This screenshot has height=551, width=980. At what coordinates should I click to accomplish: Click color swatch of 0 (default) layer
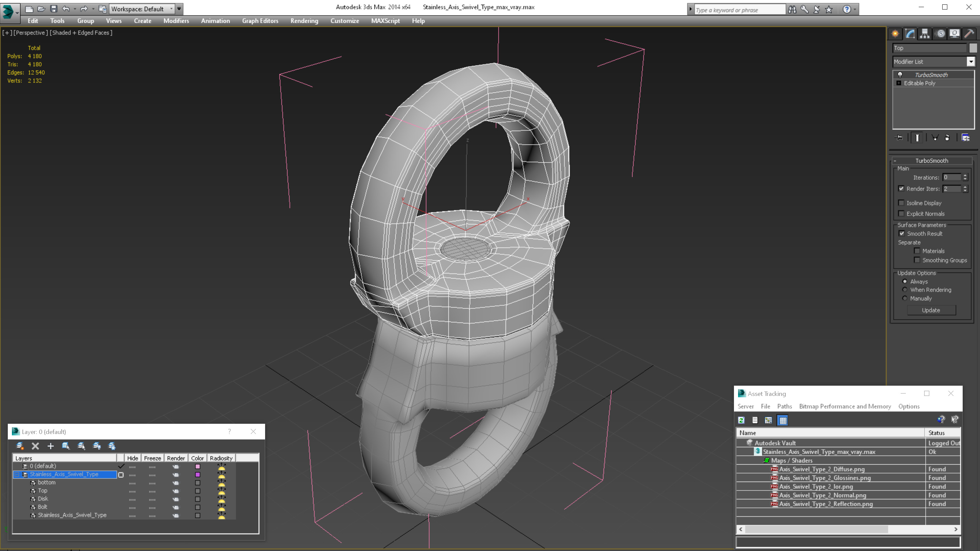pos(197,466)
